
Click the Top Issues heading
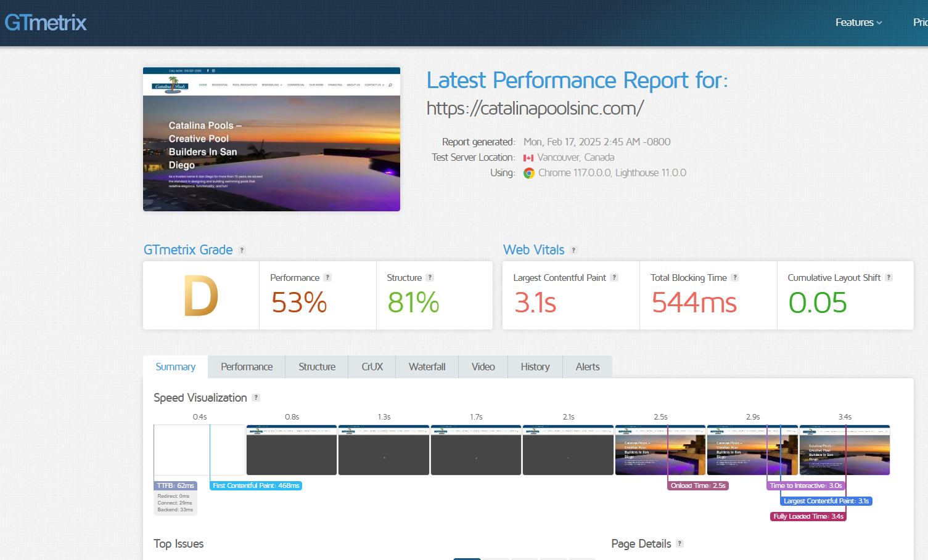coord(178,544)
